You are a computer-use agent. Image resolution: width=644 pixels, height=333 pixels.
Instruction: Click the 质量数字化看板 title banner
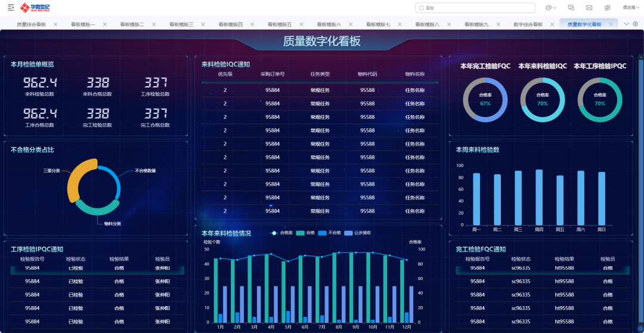pyautogui.click(x=322, y=42)
